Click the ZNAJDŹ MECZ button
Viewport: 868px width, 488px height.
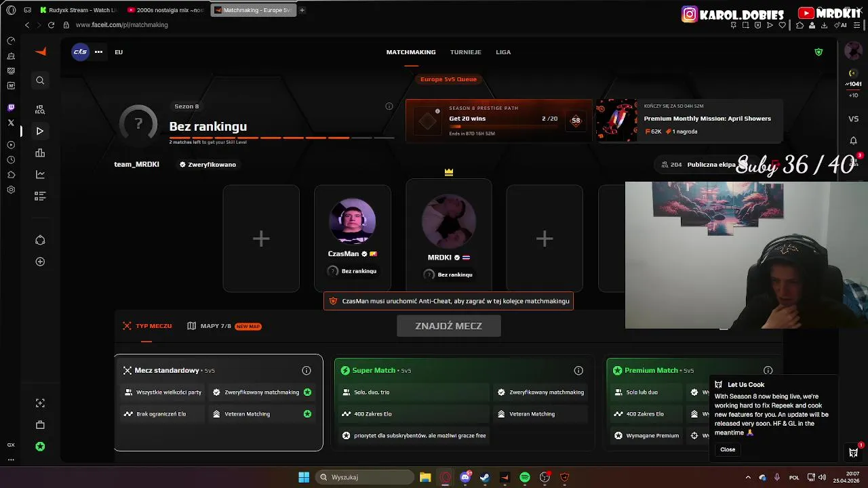449,326
